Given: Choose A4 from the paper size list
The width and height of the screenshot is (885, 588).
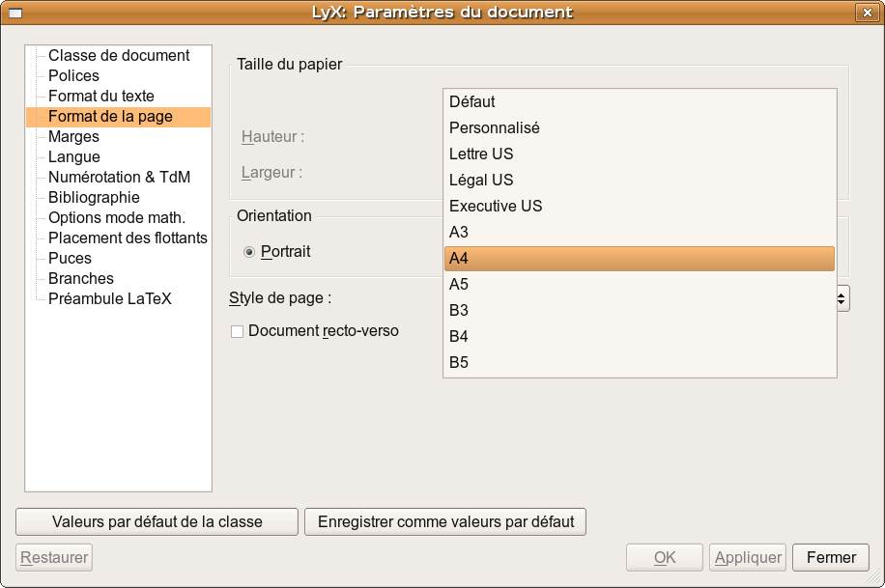Looking at the screenshot, I should pos(639,259).
